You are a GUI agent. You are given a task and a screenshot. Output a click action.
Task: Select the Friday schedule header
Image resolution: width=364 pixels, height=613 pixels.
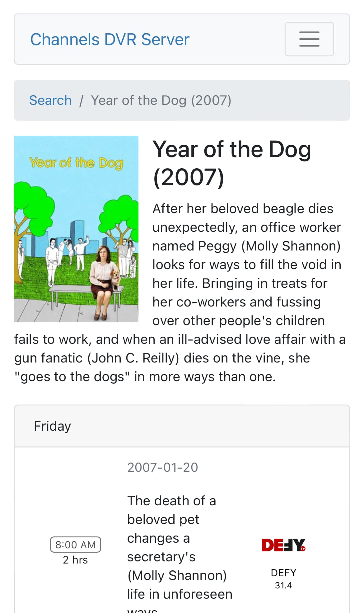(52, 426)
